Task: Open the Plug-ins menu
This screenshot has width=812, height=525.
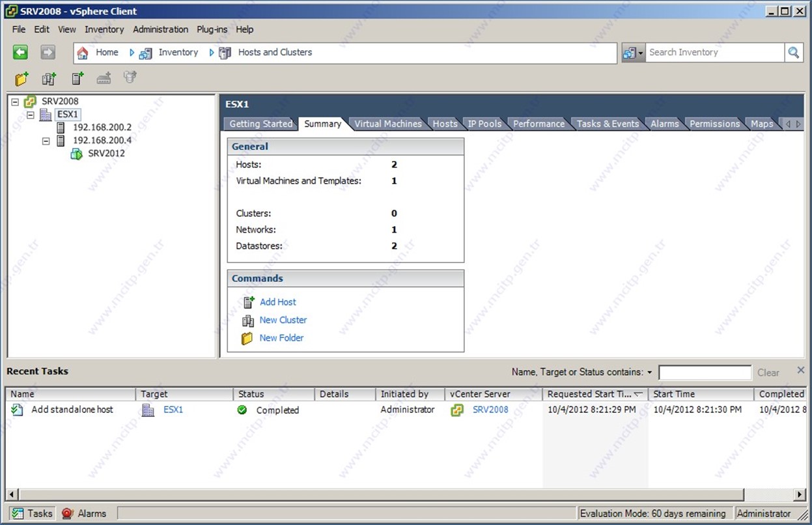Action: (x=212, y=29)
